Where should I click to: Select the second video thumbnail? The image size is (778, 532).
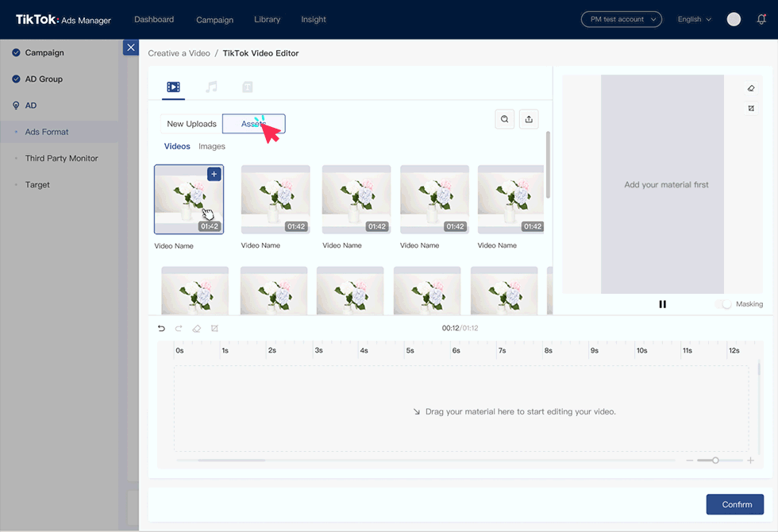(275, 199)
